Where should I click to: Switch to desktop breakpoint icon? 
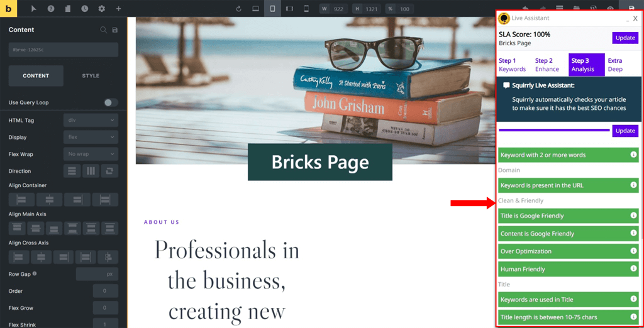coord(255,9)
